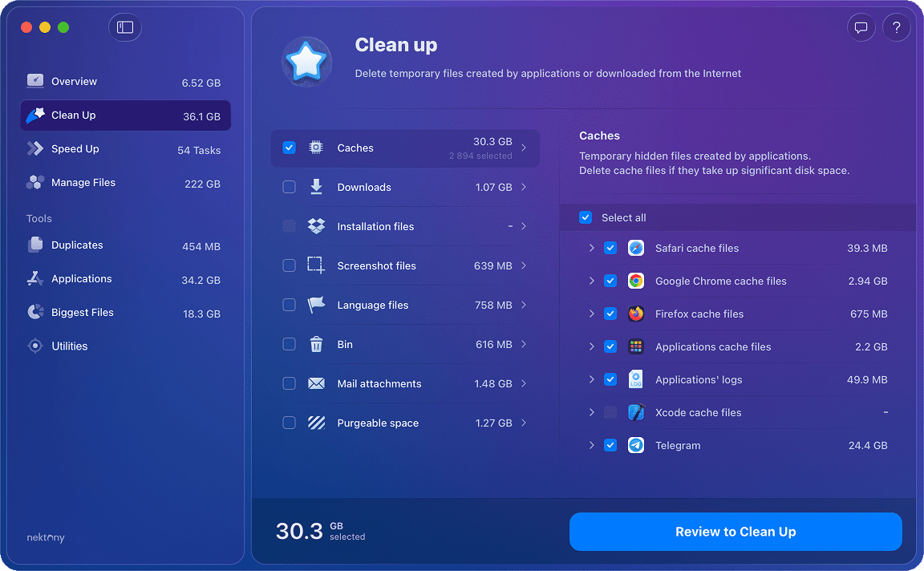Viewport: 924px width, 571px height.
Task: Click the Downloads download-arrow icon
Action: click(x=314, y=187)
